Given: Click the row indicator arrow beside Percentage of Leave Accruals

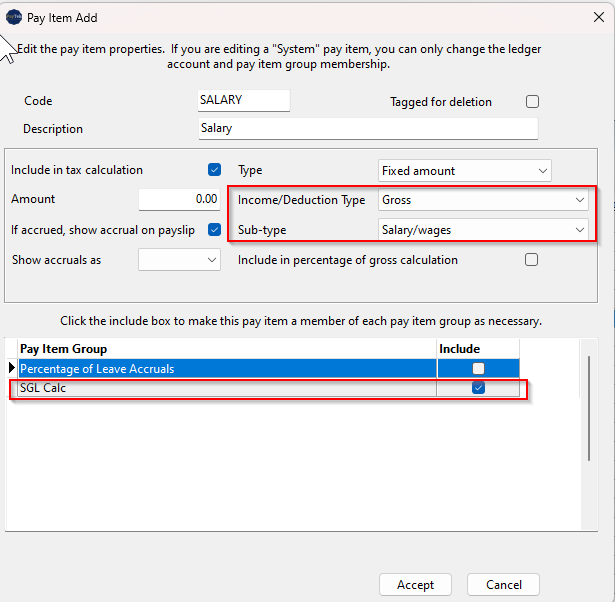Looking at the screenshot, I should coord(12,368).
